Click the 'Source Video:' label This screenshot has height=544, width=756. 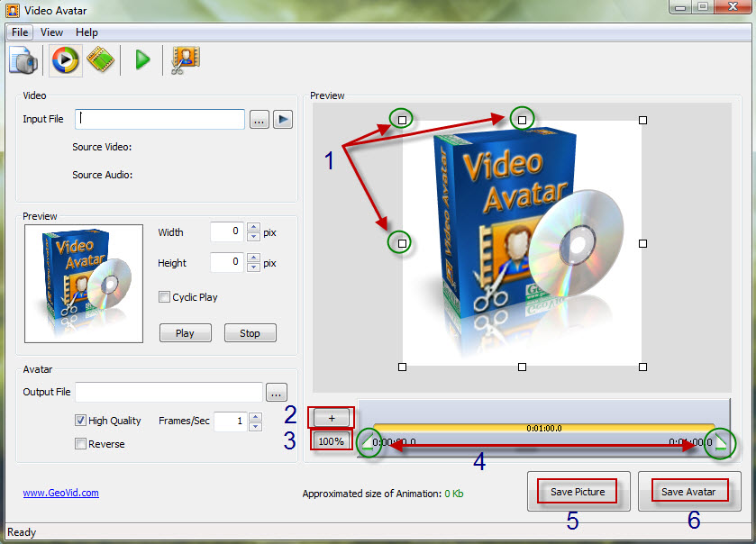click(102, 147)
